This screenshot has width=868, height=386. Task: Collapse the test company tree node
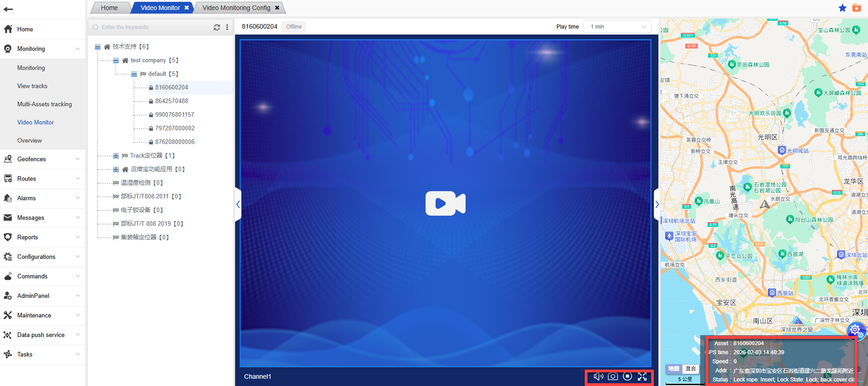[116, 60]
